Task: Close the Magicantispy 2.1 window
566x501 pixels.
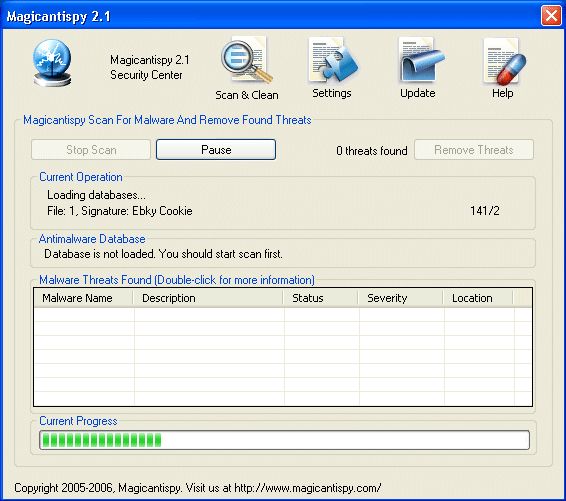Action: pos(551,16)
